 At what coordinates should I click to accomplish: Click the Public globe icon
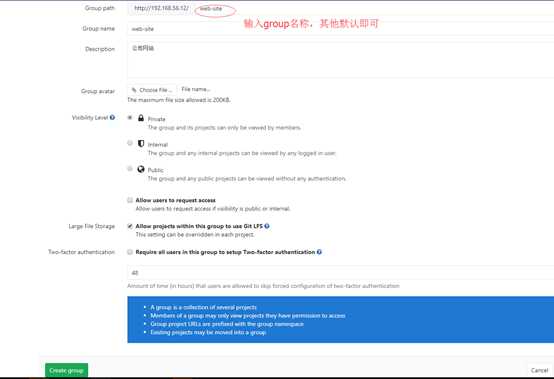point(141,169)
